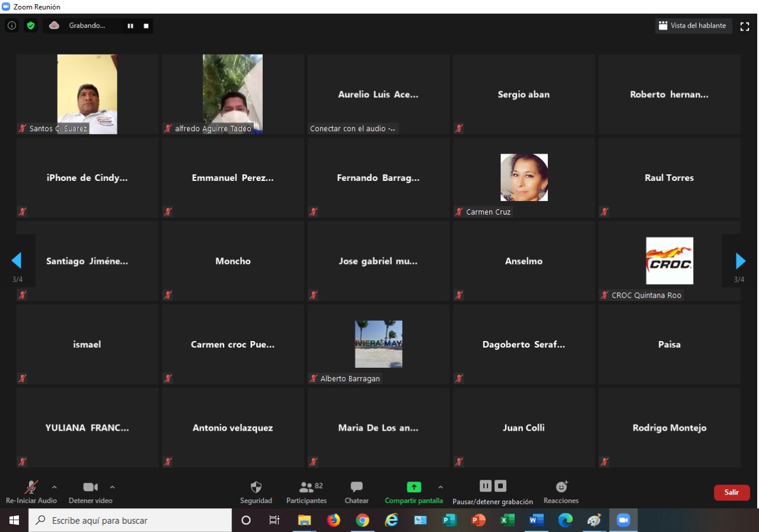The image size is (759, 532).
Task: Toggle Detener video camera
Action: click(90, 488)
